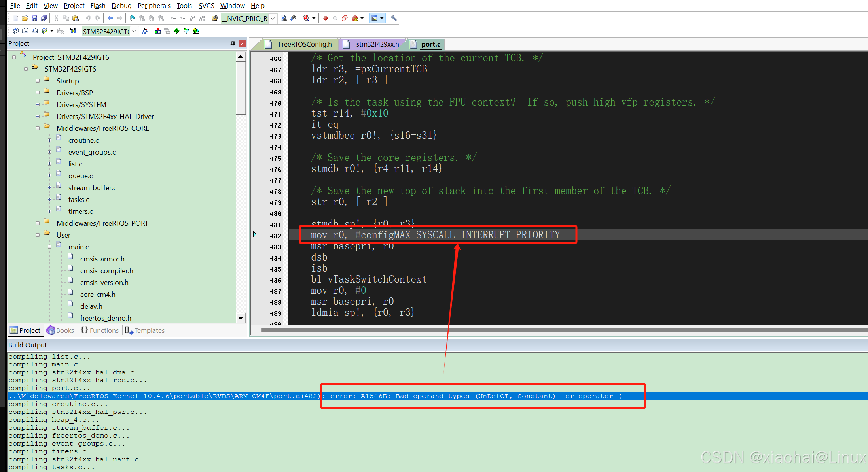Open Manage Project Items colored blocks icon
The height and width of the screenshot is (472, 868).
pyautogui.click(x=157, y=31)
